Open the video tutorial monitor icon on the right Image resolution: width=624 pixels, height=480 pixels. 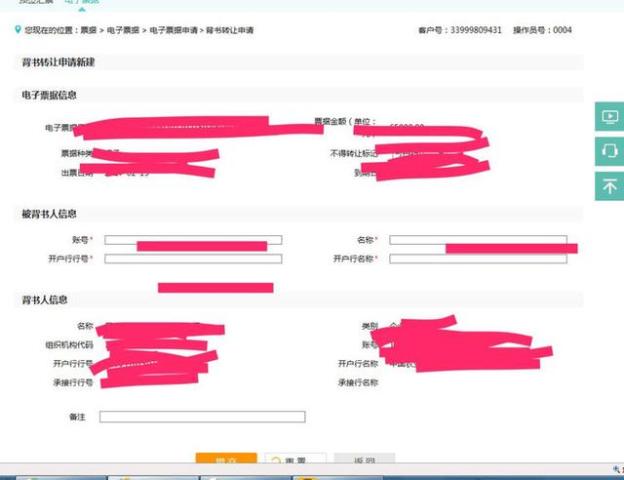coord(609,117)
